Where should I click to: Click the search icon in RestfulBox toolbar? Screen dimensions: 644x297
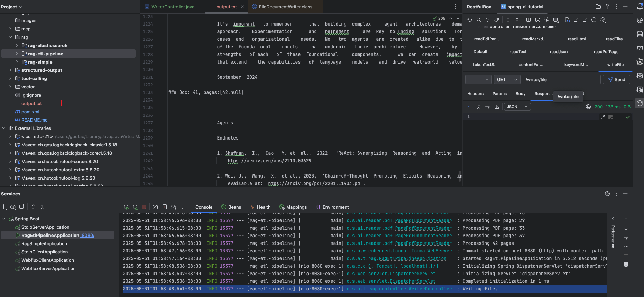[478, 20]
